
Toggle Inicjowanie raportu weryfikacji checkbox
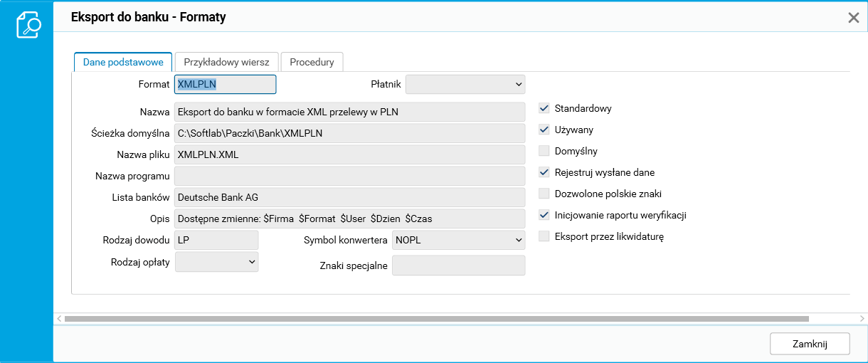click(x=544, y=215)
